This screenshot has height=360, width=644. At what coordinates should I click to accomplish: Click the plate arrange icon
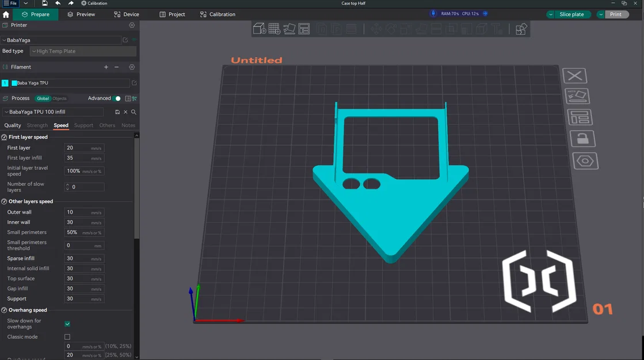580,117
